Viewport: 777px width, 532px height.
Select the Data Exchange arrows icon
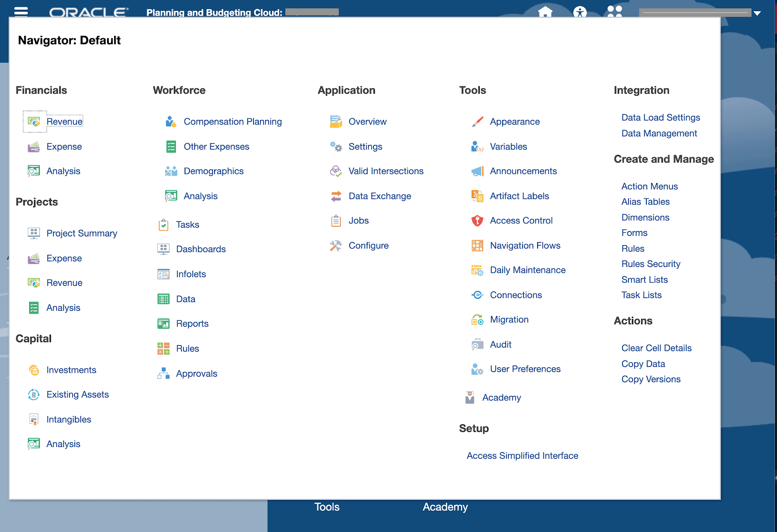coord(336,196)
